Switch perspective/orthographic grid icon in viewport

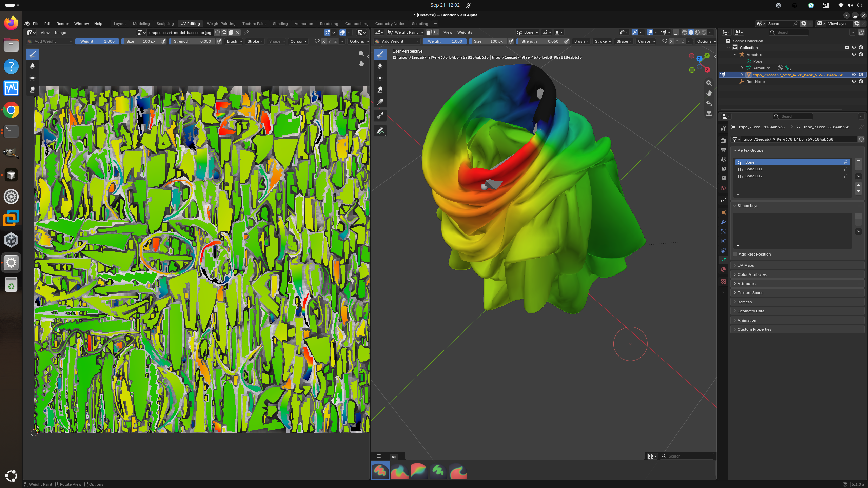(x=709, y=114)
